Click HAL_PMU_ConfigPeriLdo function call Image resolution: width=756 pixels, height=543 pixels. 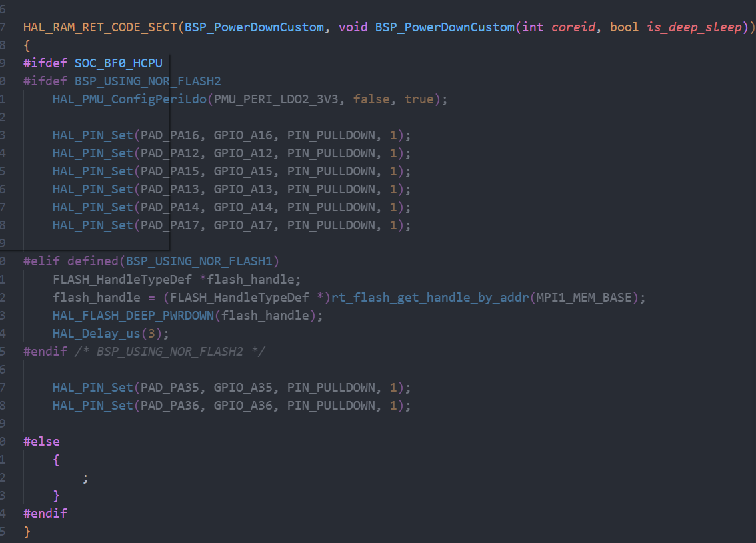tap(129, 99)
